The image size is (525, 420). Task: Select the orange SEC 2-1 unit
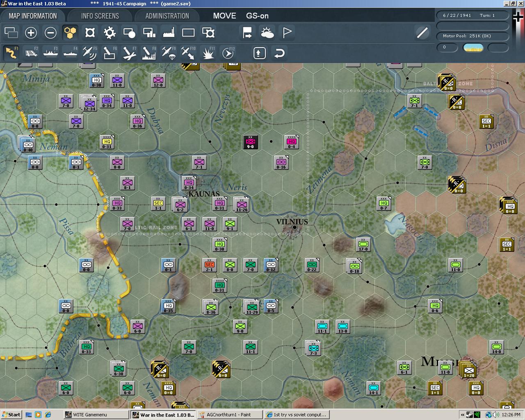coord(209,265)
